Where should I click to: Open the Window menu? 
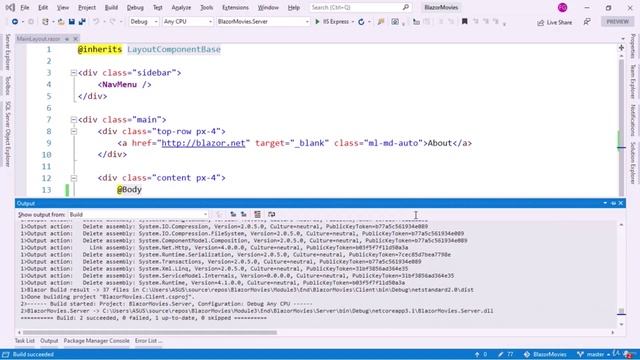(x=268, y=7)
